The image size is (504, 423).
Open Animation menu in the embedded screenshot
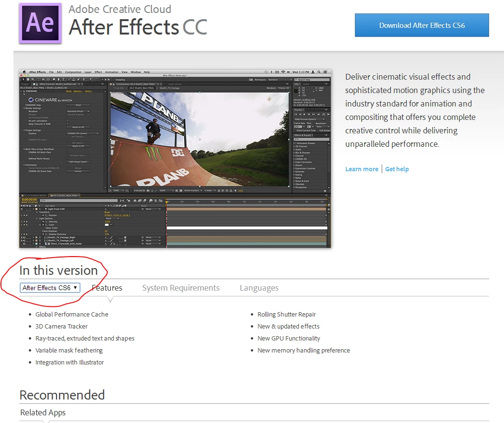(112, 72)
